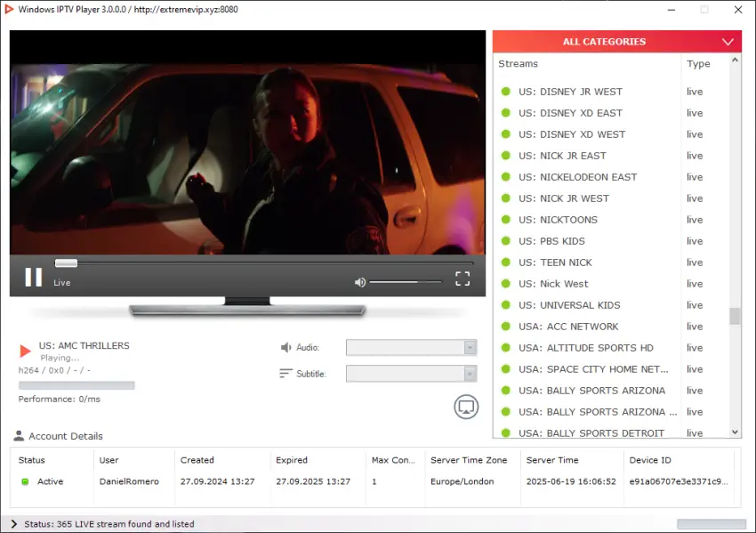The image size is (756, 533).
Task: Click the video seek bar handle
Action: 66,262
